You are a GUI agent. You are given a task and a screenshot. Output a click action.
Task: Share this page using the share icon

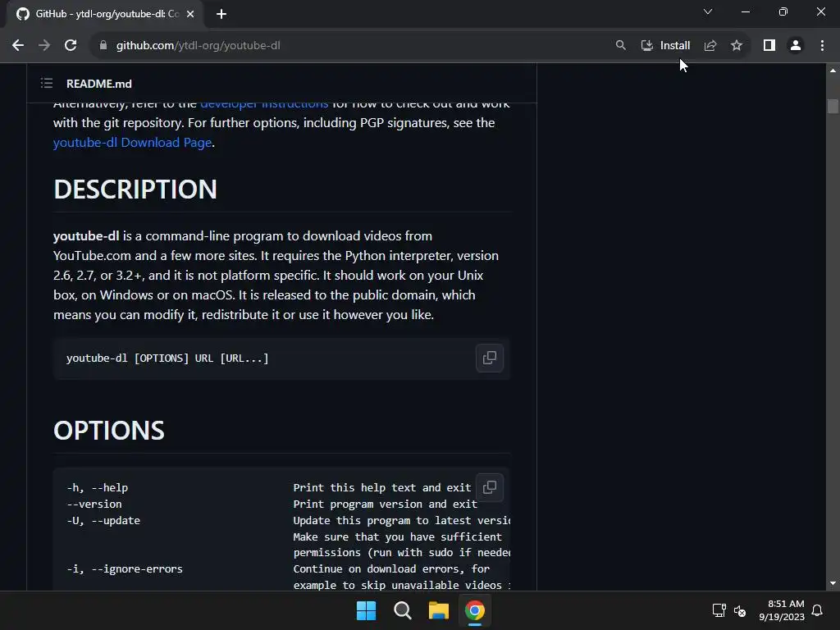(710, 46)
